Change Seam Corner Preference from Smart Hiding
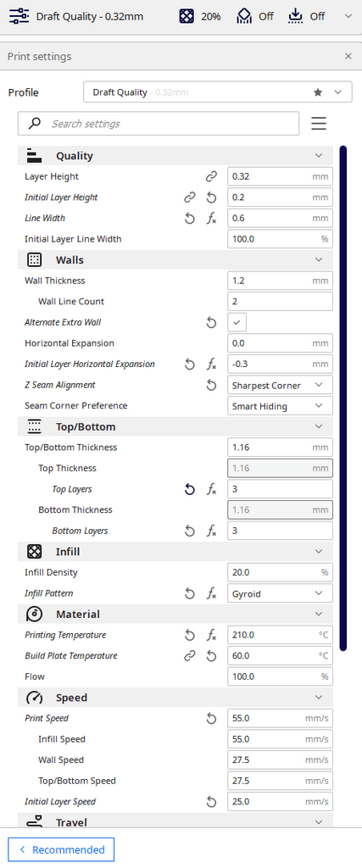The image size is (362, 868). point(280,406)
